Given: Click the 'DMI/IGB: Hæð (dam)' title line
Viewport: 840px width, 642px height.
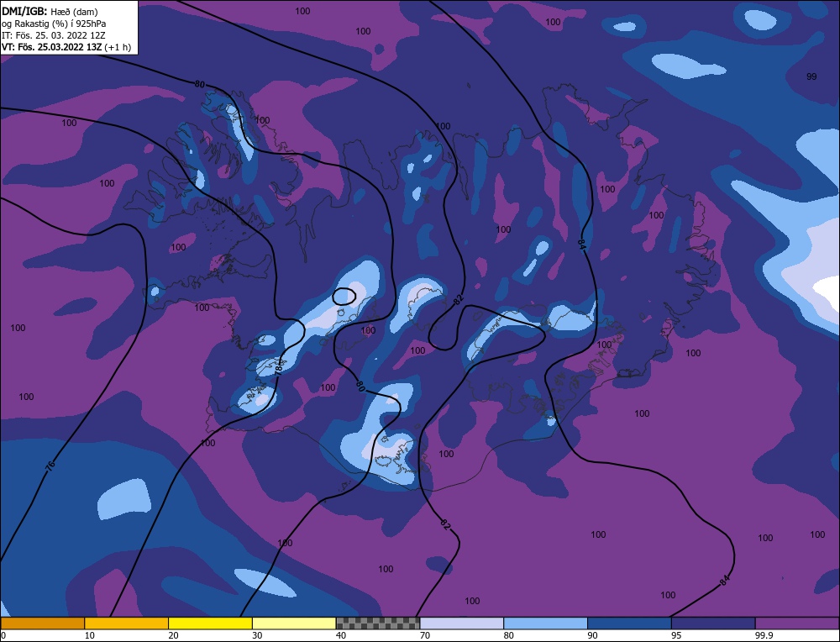Looking at the screenshot, I should coord(50,11).
